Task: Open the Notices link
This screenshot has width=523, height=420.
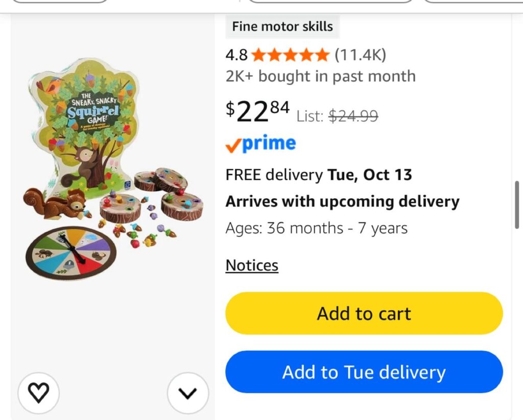Action: tap(252, 266)
